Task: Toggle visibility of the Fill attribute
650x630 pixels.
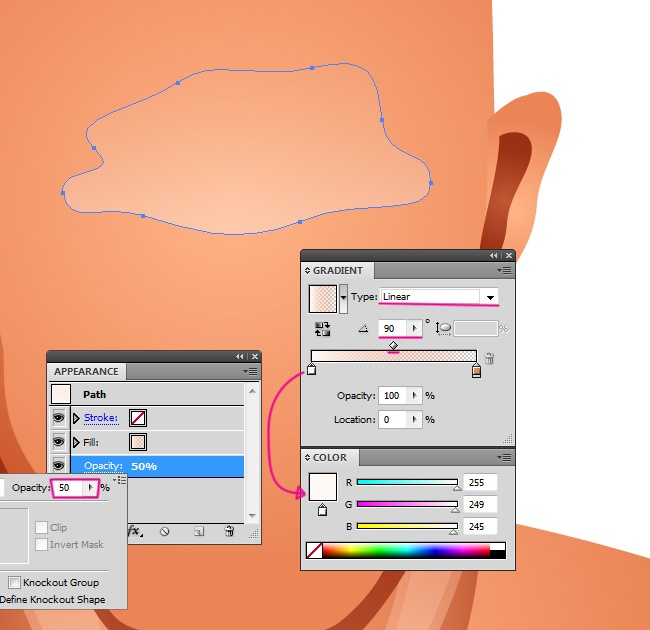Action: pyautogui.click(x=59, y=442)
